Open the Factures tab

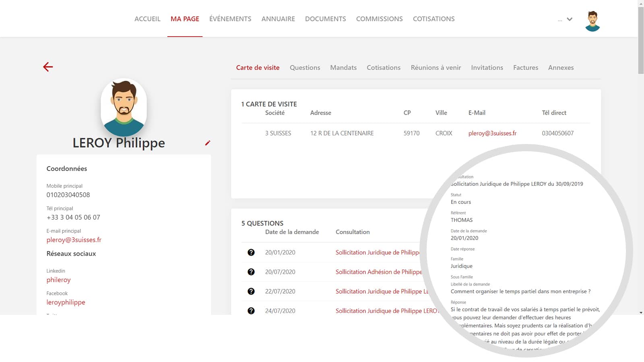point(526,68)
